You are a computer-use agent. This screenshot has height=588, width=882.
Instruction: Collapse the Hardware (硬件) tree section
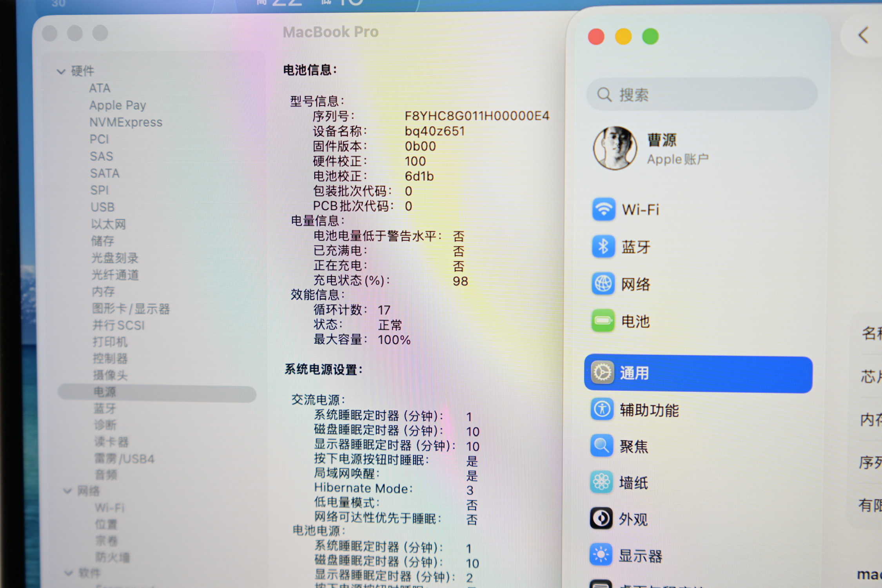point(61,71)
